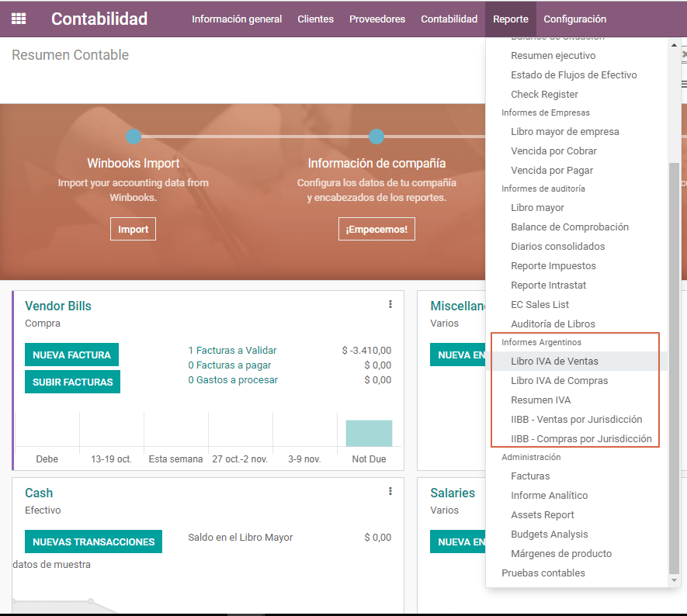Open the apps grid menu icon
The height and width of the screenshot is (616, 687).
(19, 19)
